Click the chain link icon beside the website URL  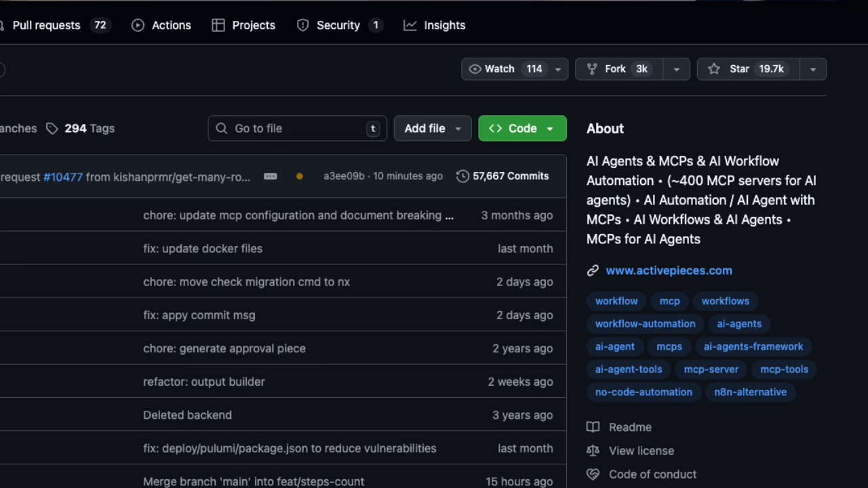593,270
